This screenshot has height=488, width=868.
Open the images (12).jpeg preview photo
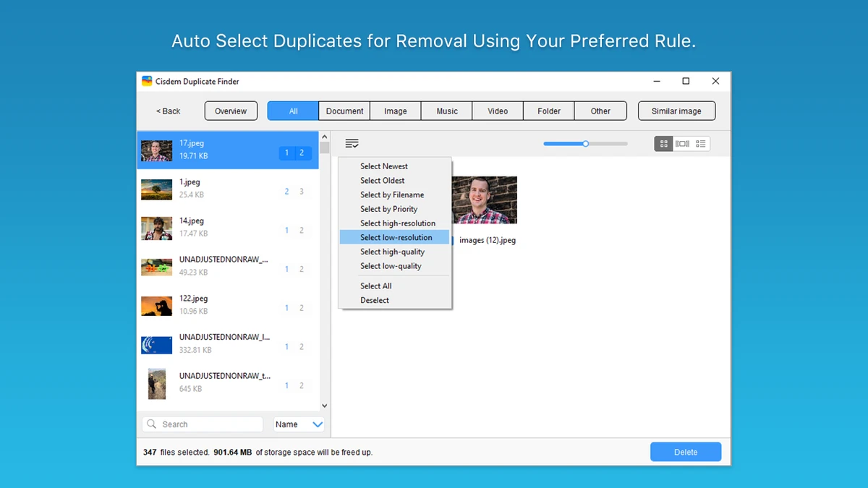(484, 200)
